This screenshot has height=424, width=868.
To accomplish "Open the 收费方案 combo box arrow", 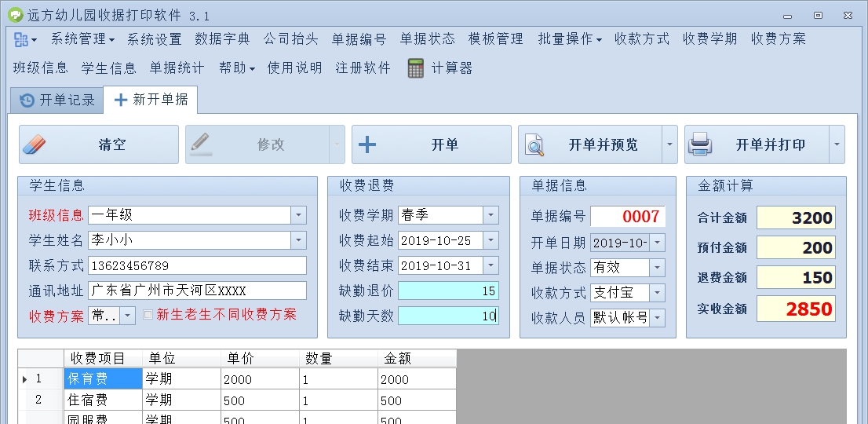I will (x=127, y=316).
